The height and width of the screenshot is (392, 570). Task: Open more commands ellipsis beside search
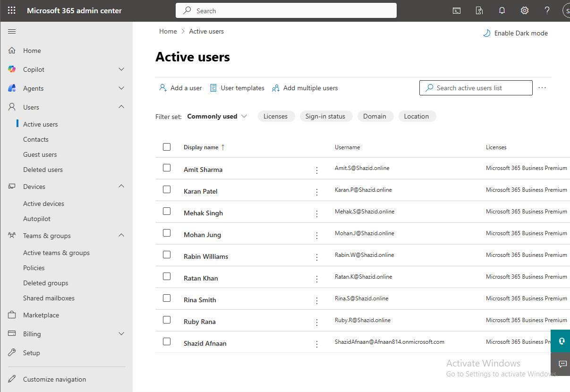pyautogui.click(x=542, y=88)
